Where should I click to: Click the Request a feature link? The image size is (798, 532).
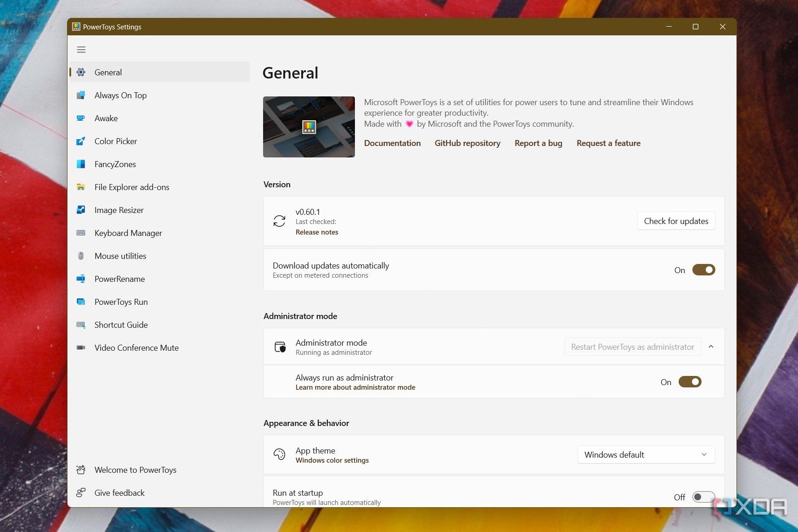coord(608,143)
